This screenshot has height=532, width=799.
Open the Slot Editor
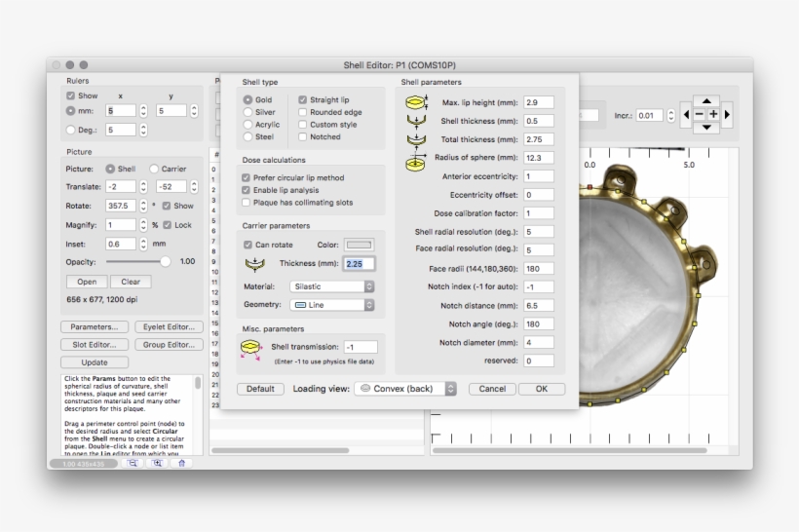pyautogui.click(x=95, y=345)
